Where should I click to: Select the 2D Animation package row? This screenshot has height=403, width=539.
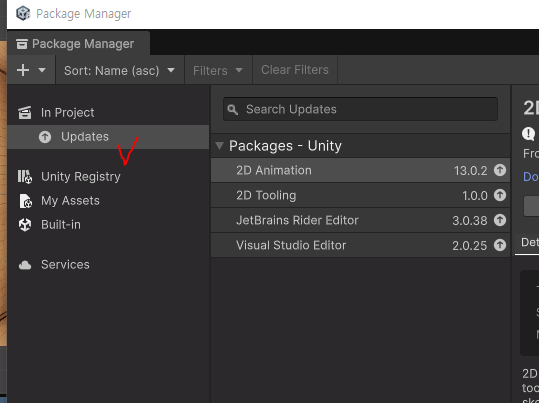tap(360, 170)
